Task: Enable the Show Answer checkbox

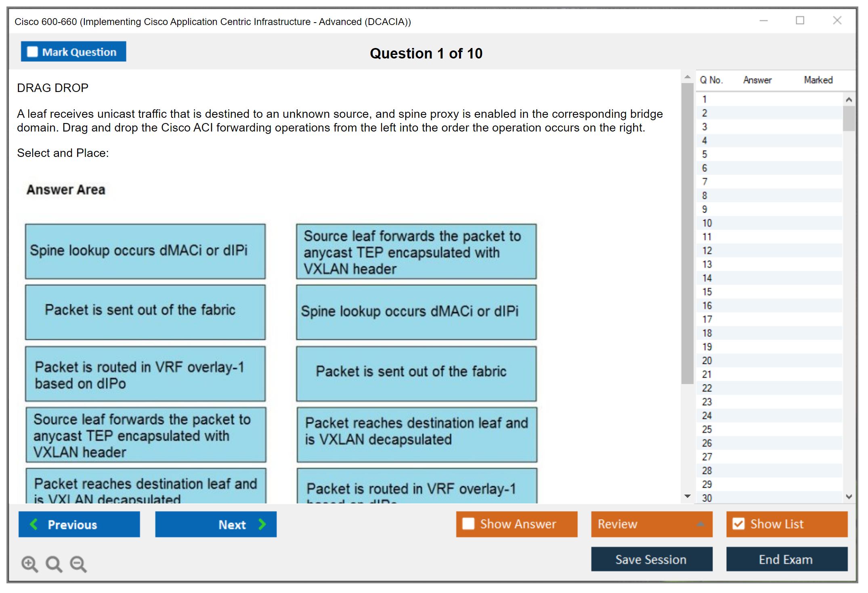Action: point(468,524)
